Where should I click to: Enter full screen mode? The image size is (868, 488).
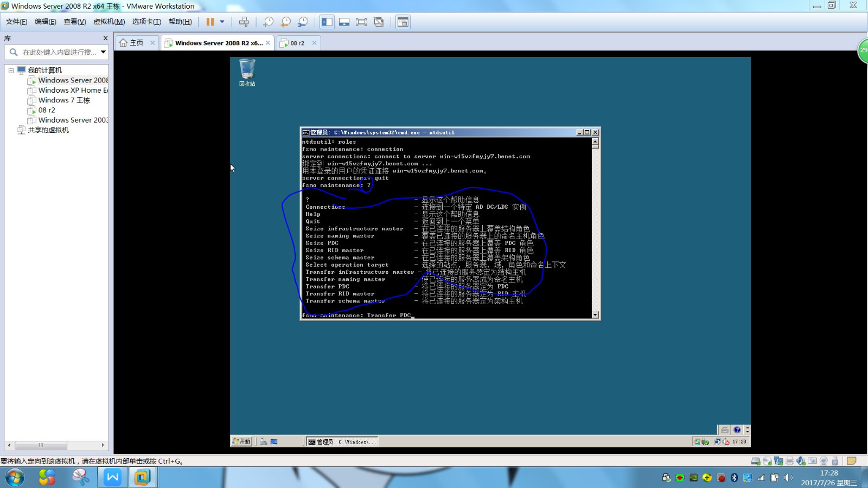click(x=361, y=22)
